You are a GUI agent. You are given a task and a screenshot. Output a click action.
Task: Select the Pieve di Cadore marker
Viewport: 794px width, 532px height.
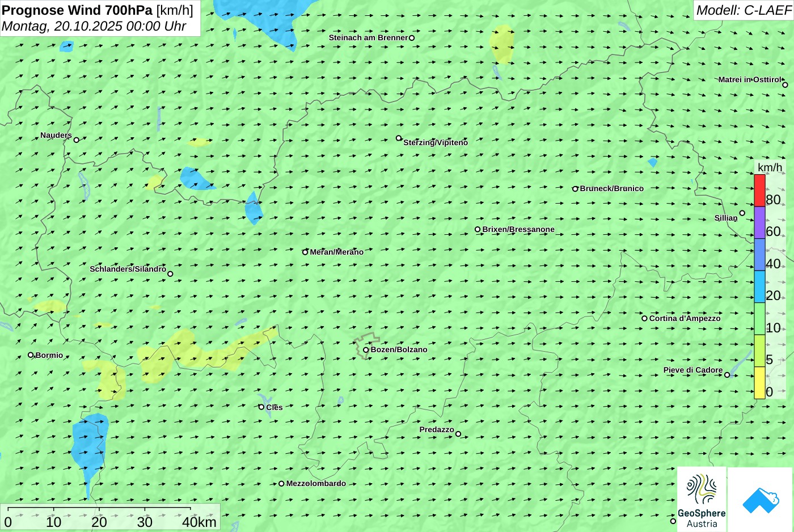tap(727, 375)
